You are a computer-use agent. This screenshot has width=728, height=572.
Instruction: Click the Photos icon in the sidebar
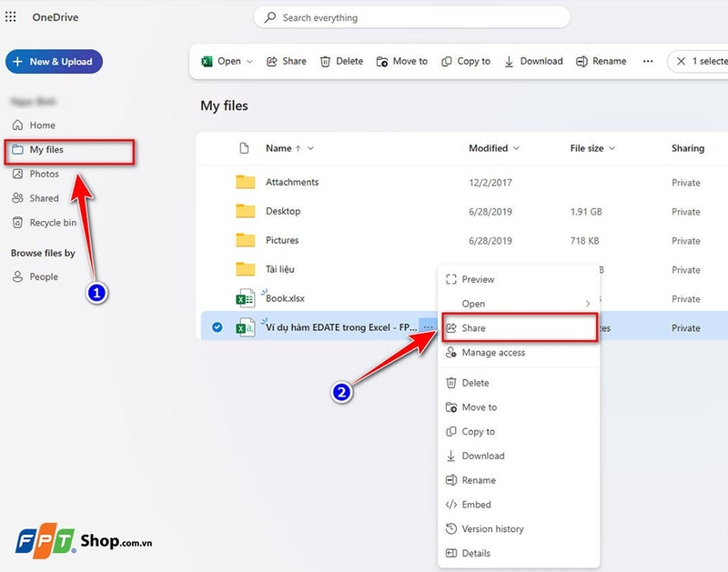click(x=18, y=173)
